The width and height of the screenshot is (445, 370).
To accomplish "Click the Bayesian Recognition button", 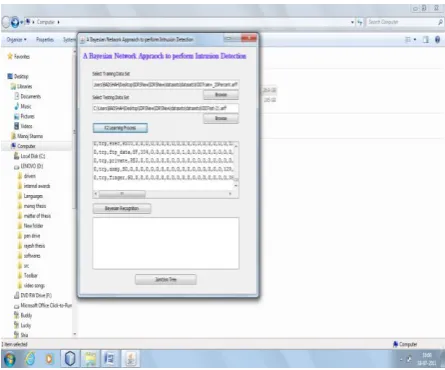I will (122, 208).
